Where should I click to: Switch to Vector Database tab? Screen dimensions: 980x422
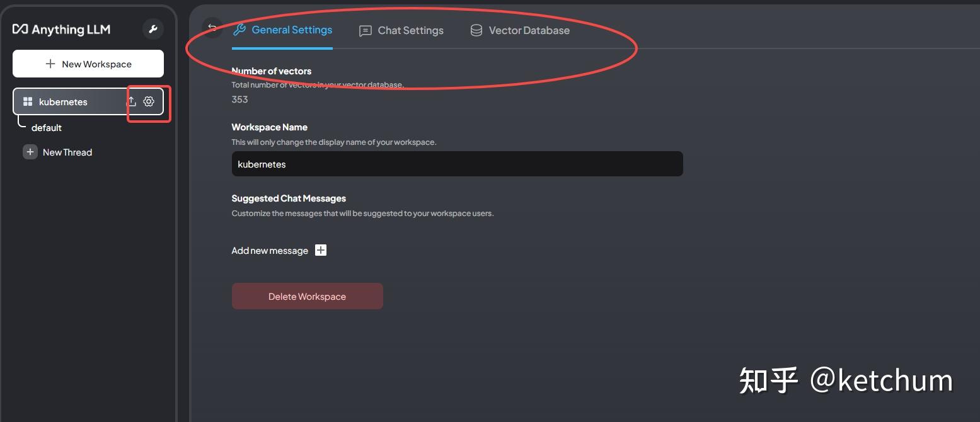(520, 30)
